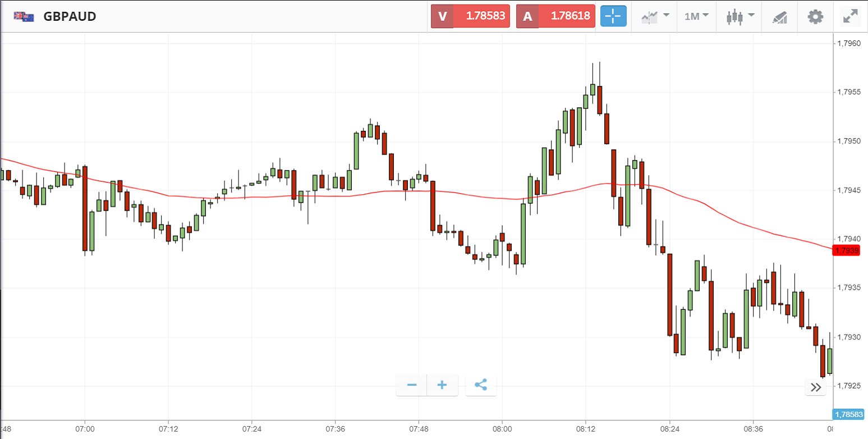Expand chart to fullscreen
Viewport: 868px width, 439px height.
851,16
